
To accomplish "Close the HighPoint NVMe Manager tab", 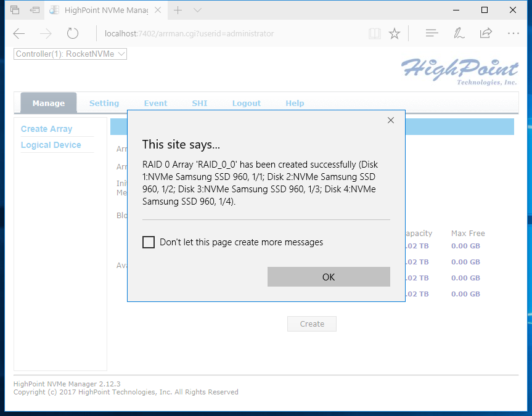I will point(158,10).
